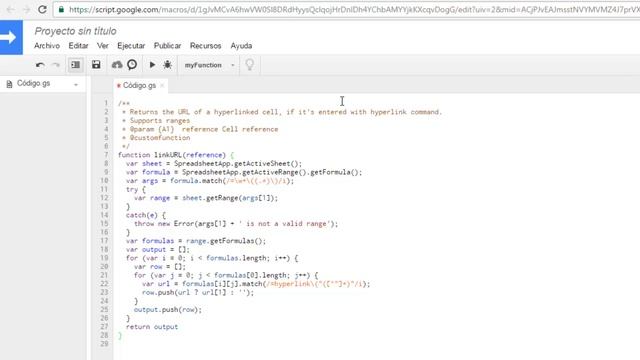Screen dimensions: 640x360
Task: Click the 'Supports ranges' comment line
Action: click(x=156, y=121)
